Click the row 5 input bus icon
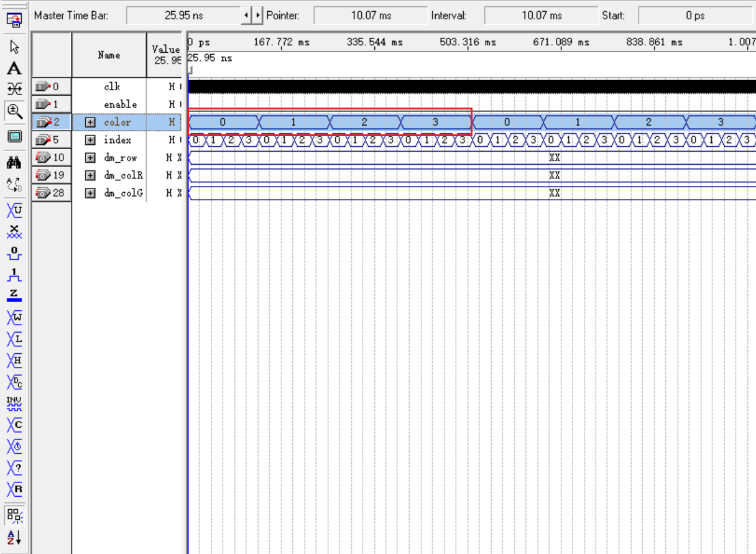This screenshot has width=756, height=554. (x=44, y=140)
